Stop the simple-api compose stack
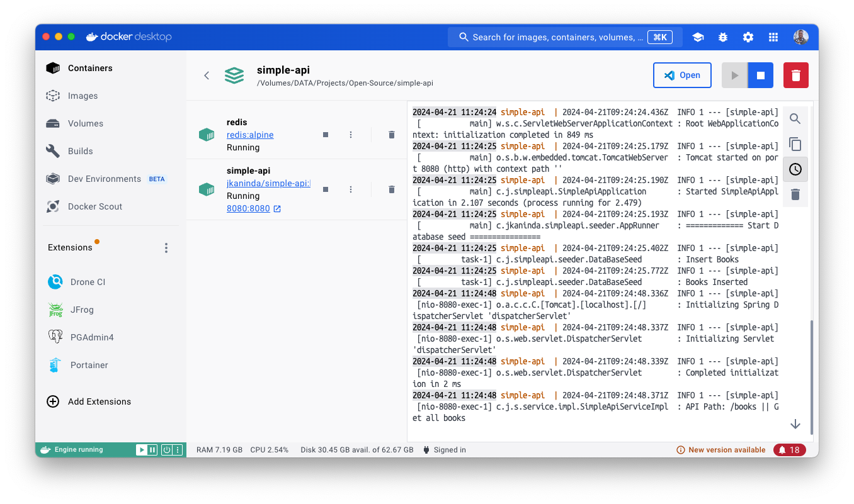The image size is (854, 504). coord(760,76)
